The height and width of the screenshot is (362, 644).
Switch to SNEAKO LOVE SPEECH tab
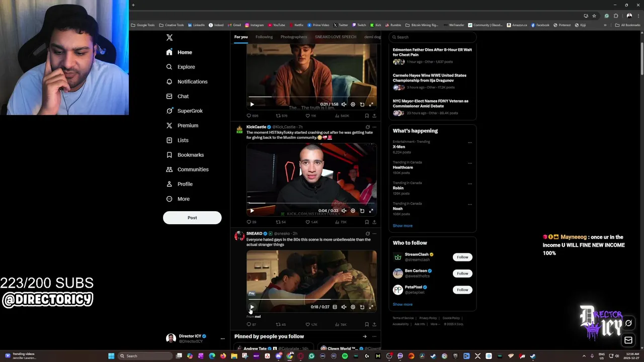coord(336,37)
